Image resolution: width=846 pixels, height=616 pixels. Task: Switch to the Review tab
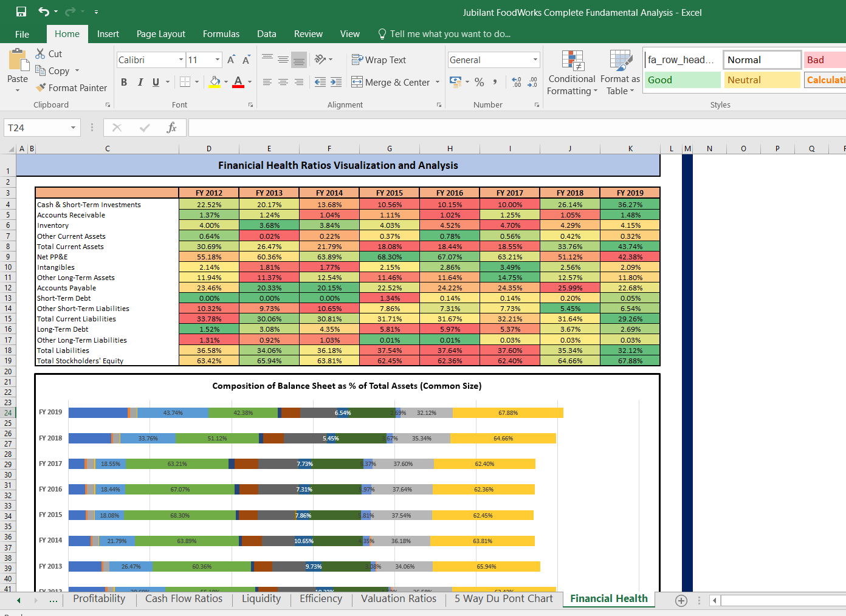click(308, 34)
